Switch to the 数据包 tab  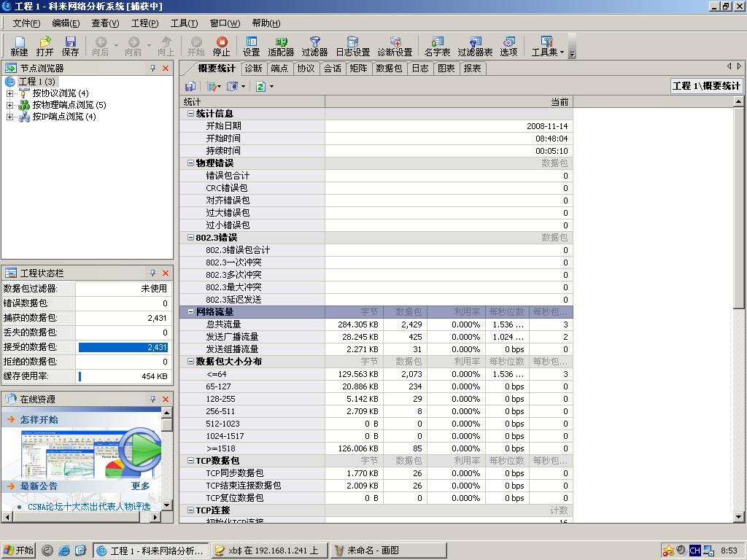(388, 68)
